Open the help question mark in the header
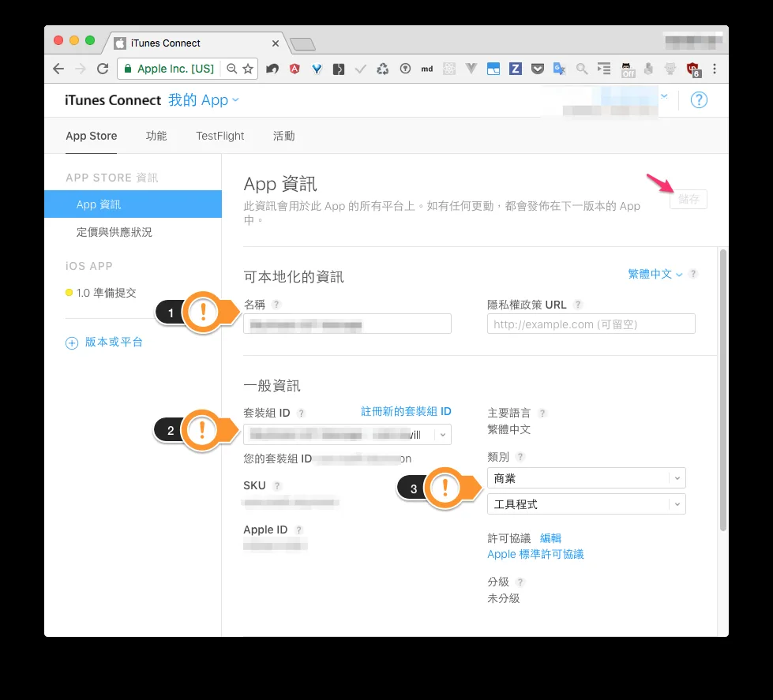Screen dimensions: 773x700 pyautogui.click(x=699, y=100)
